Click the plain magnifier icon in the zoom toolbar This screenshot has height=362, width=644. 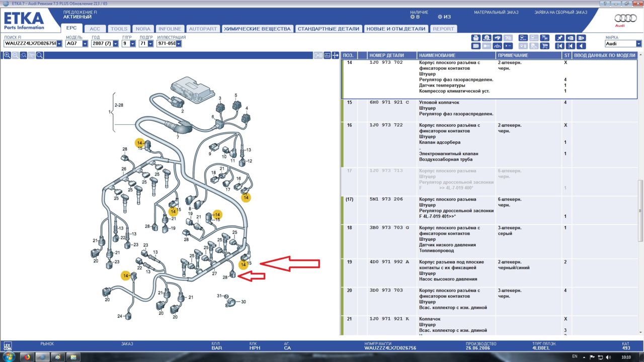click(x=39, y=55)
